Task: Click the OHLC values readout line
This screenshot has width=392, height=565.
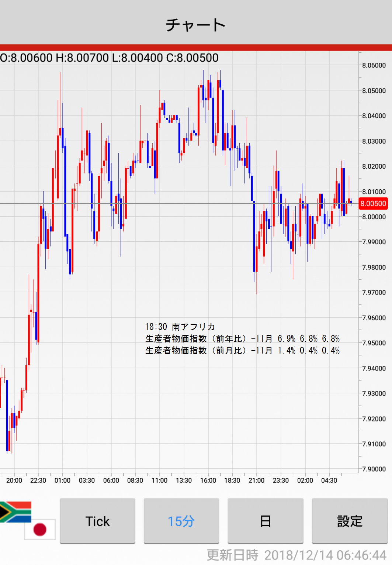Action: pyautogui.click(x=110, y=58)
